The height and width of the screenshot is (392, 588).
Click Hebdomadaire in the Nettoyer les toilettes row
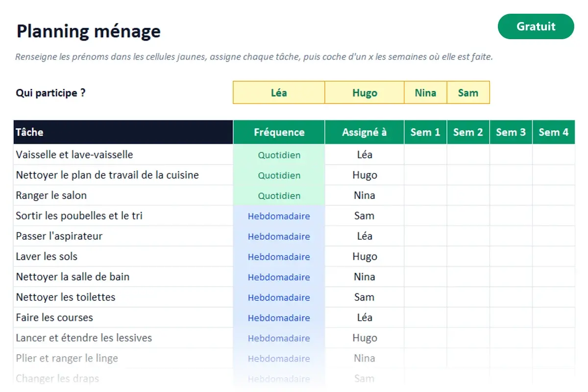point(279,297)
